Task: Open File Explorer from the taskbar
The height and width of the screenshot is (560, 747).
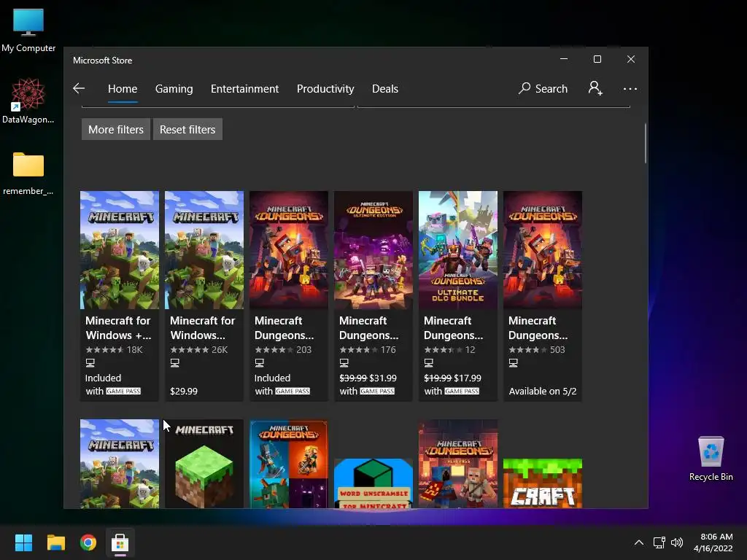Action: tap(55, 542)
